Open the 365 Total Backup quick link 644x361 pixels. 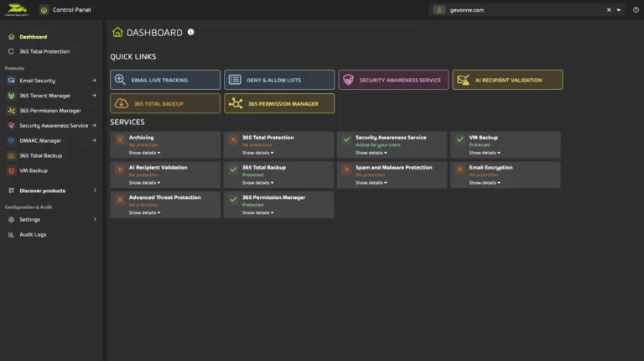click(x=165, y=103)
